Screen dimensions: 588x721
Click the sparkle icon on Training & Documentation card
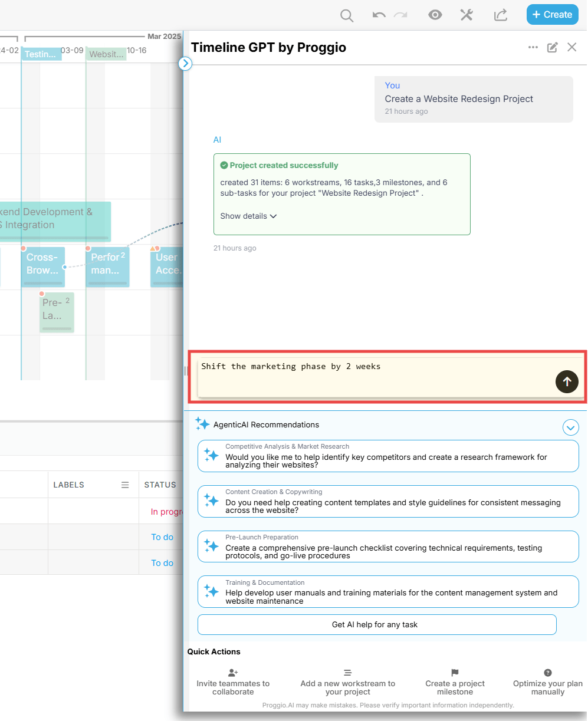(211, 591)
